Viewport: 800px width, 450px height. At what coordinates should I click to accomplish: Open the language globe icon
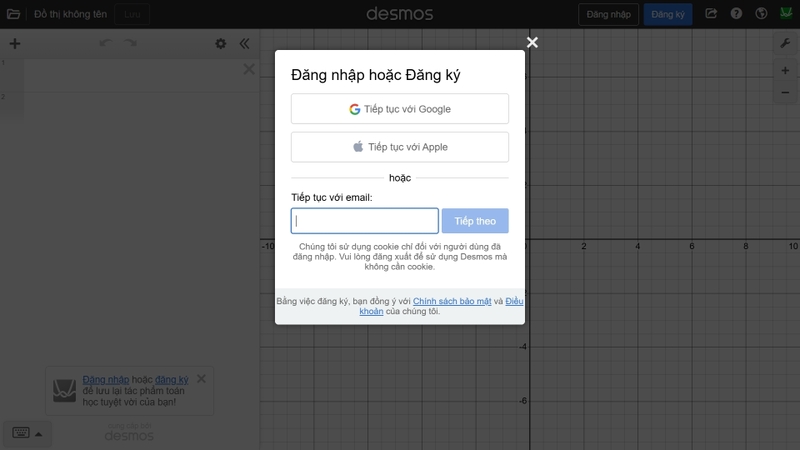pyautogui.click(x=761, y=14)
